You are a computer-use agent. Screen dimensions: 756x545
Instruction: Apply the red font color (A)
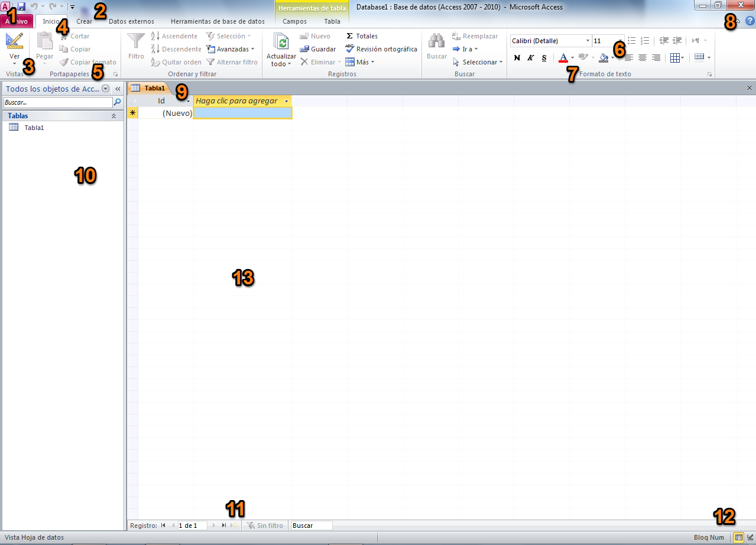(563, 58)
